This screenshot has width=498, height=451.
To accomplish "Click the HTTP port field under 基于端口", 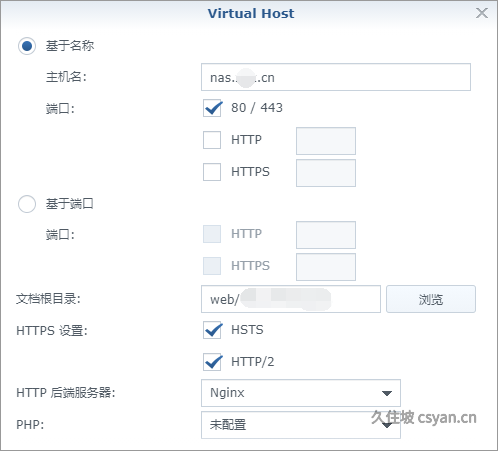I will tap(326, 235).
